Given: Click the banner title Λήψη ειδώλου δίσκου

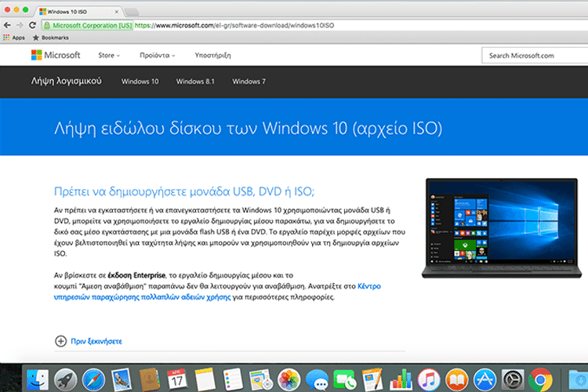Looking at the screenshot, I should pyautogui.click(x=248, y=129).
